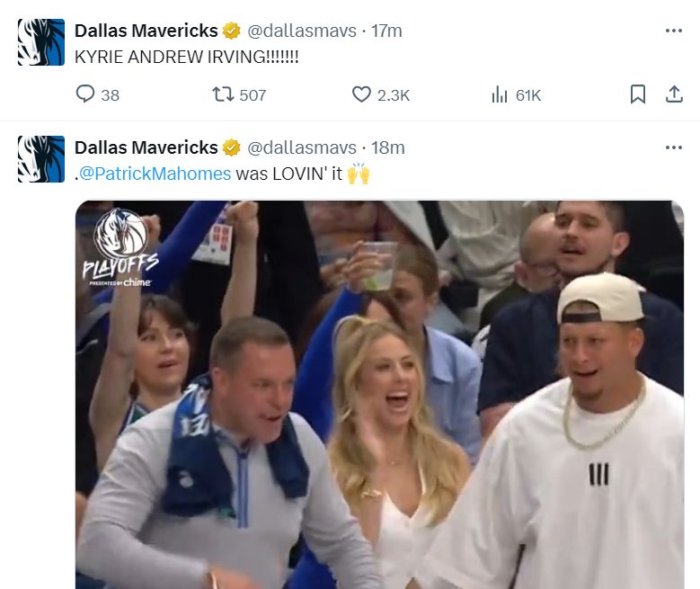Viewport: 700px width, 589px height.
Task: Open more options for the 18m tweet
Action: [x=674, y=147]
